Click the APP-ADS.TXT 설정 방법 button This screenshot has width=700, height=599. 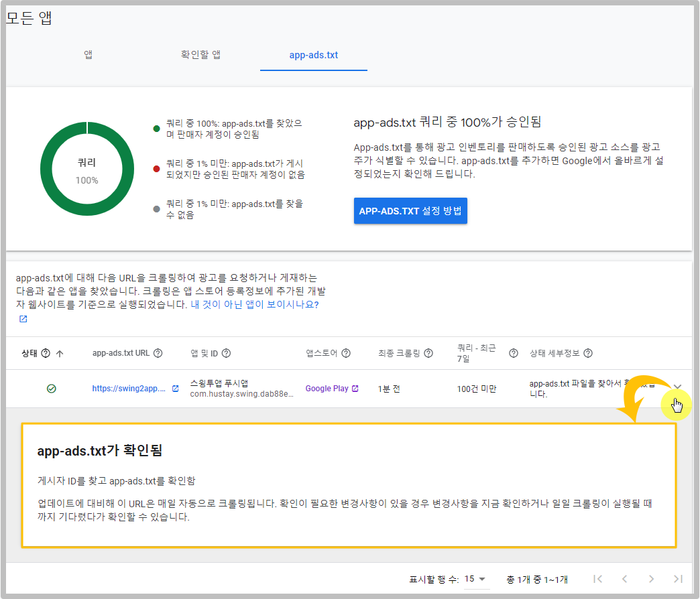(x=410, y=211)
